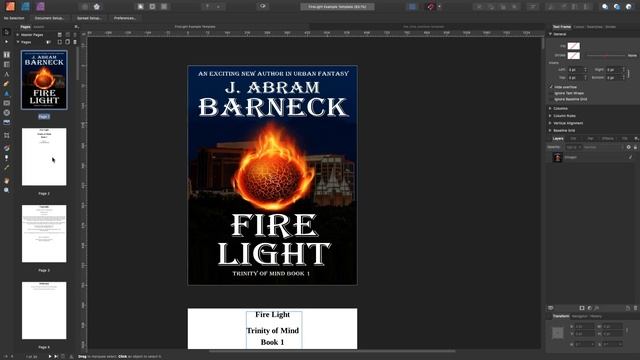Click the stroke width slider
640x360 pixels.
pyautogui.click(x=606, y=56)
